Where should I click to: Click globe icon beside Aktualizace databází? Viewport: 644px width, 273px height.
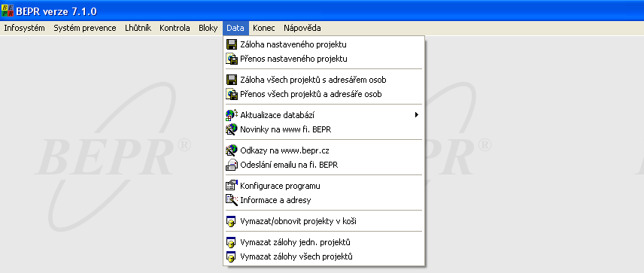coord(232,115)
